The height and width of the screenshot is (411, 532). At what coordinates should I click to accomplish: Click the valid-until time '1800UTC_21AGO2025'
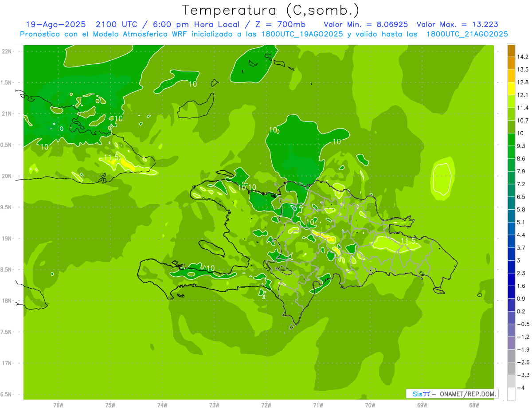point(467,34)
